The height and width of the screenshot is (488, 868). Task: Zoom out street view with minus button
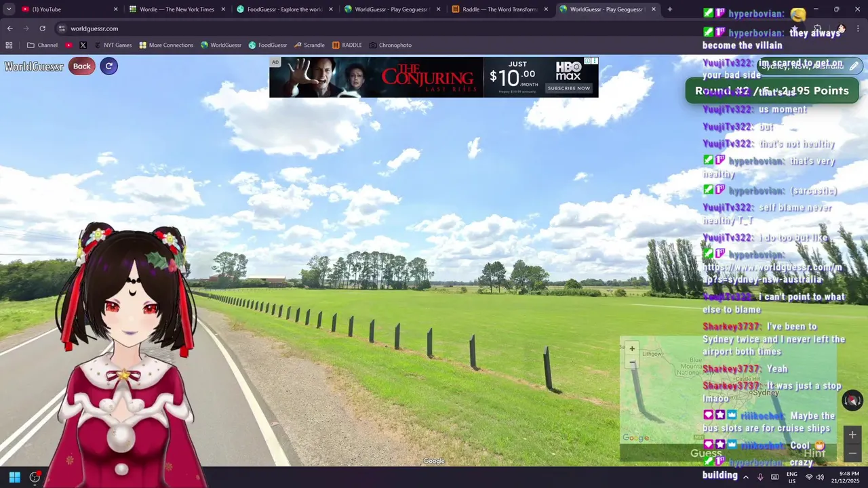pos(852,453)
